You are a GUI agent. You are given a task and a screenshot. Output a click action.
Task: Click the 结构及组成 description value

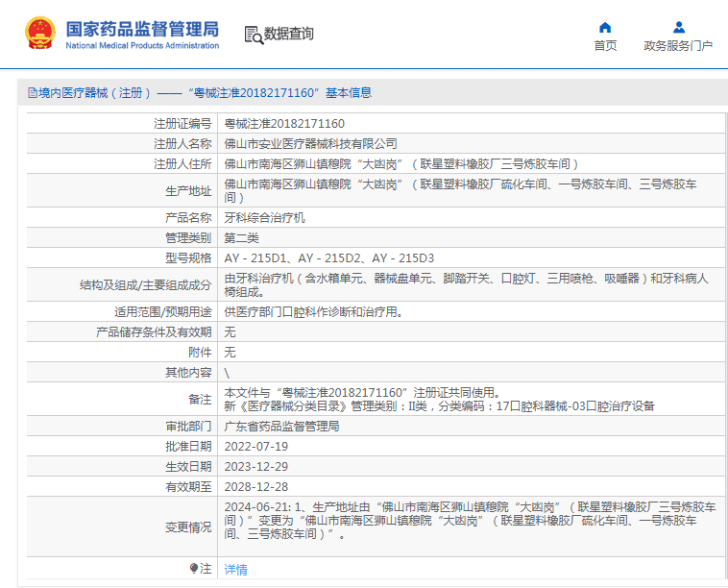(466, 284)
